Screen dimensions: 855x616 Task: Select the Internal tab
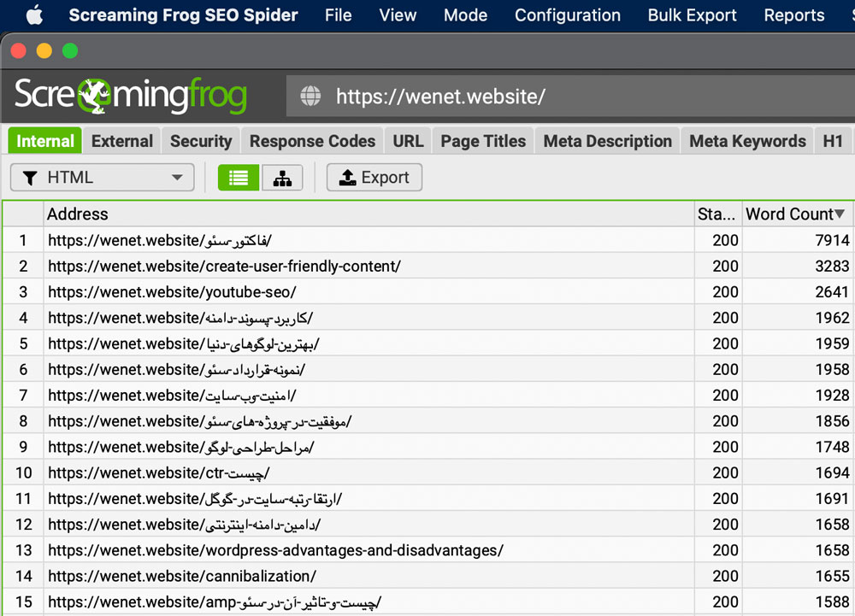(x=45, y=141)
